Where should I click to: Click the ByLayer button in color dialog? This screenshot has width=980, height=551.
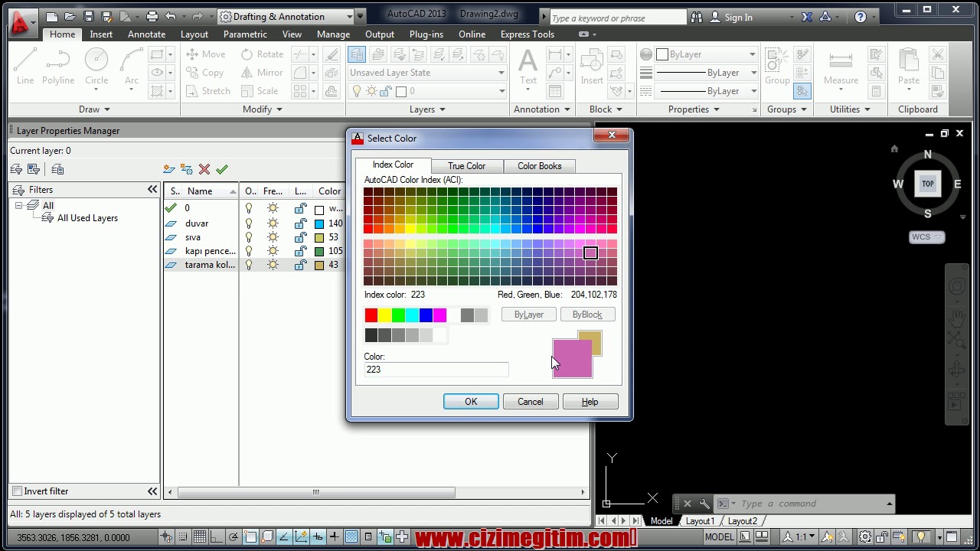click(x=529, y=315)
